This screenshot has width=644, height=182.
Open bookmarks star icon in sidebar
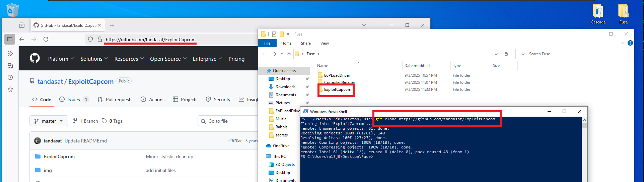(10, 89)
